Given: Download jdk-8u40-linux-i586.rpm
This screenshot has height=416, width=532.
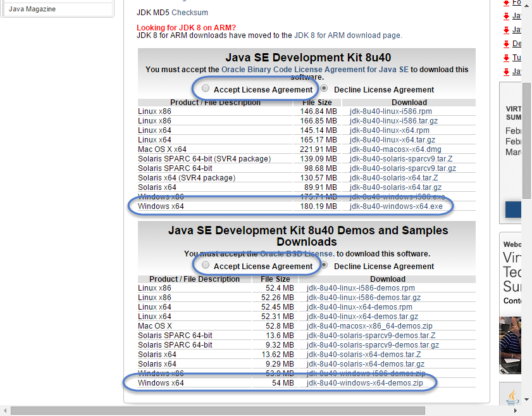Looking at the screenshot, I should pyautogui.click(x=390, y=111).
